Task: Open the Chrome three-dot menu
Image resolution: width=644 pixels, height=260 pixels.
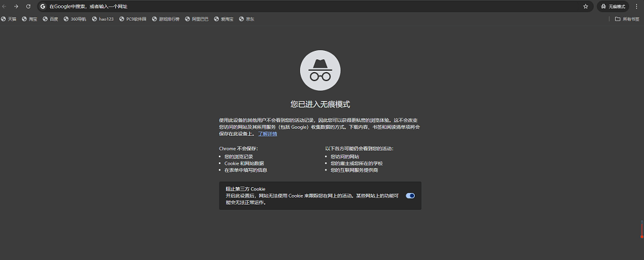Action: [636, 6]
